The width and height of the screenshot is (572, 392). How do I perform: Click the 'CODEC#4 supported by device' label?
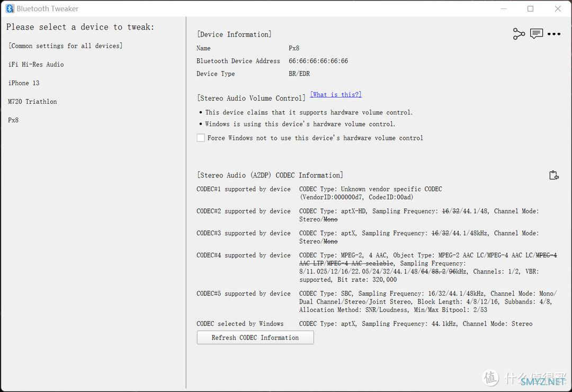point(243,255)
